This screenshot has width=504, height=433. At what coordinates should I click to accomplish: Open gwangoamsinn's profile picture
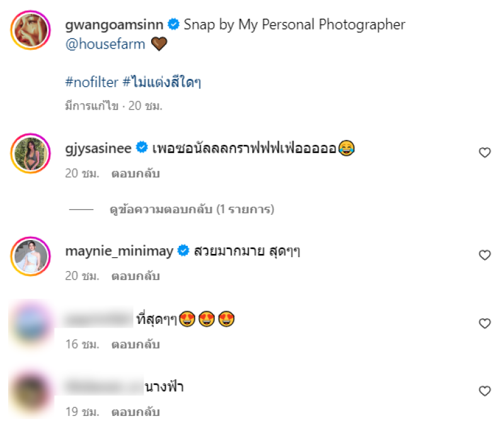(x=30, y=30)
